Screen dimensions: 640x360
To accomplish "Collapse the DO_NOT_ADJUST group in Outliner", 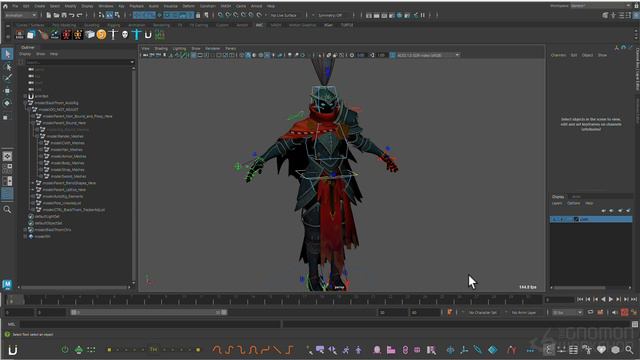I will [29, 109].
